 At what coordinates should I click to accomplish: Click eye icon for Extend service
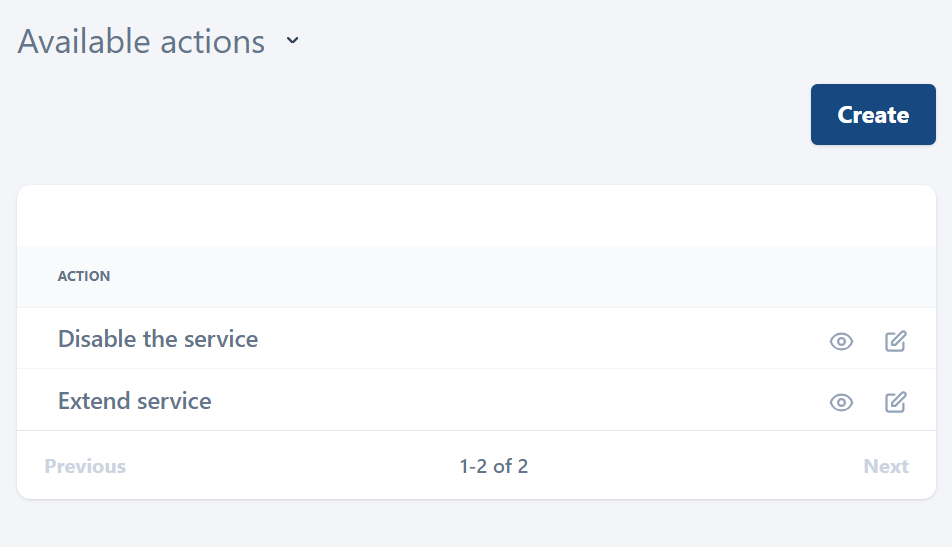[841, 403]
